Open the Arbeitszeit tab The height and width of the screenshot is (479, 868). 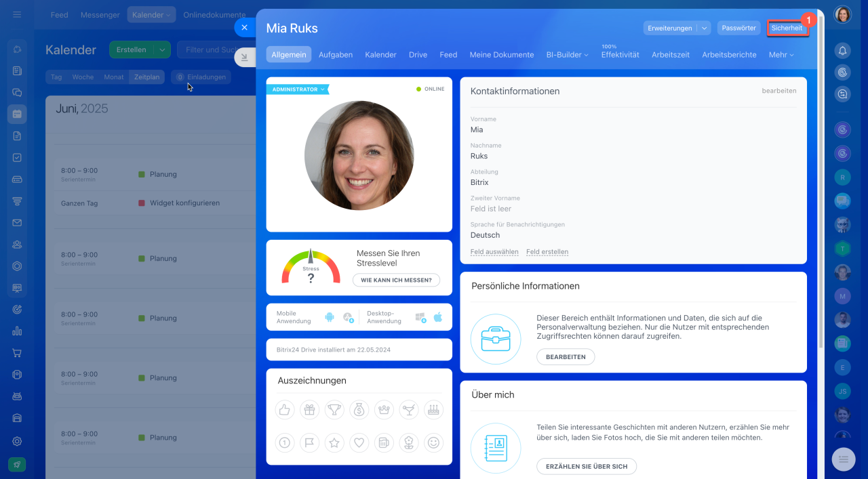tap(671, 55)
